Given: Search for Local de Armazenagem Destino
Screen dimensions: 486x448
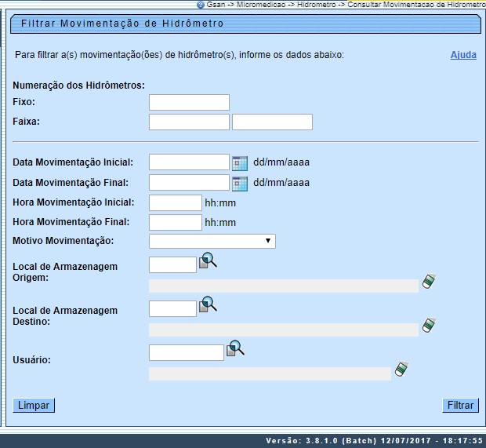Looking at the screenshot, I should point(208,305).
